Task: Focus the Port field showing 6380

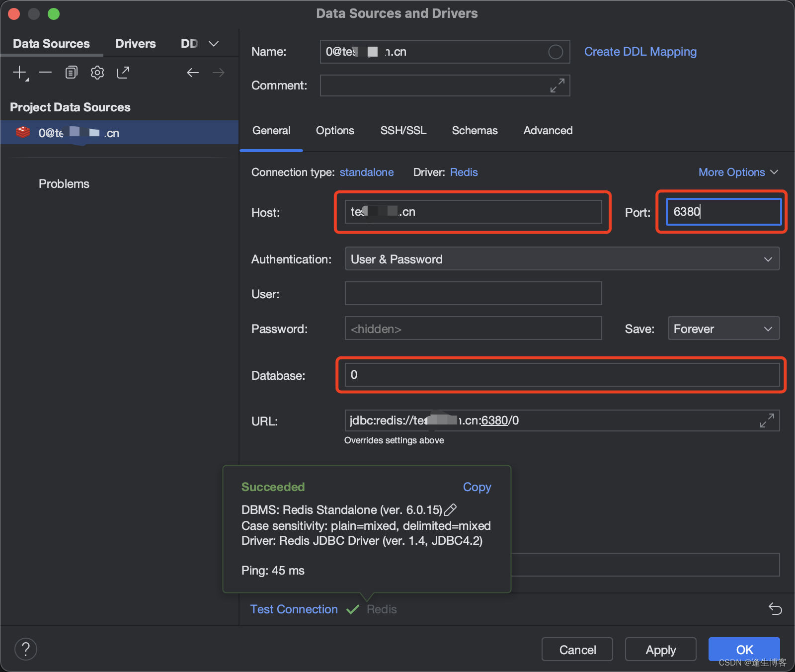Action: coord(724,212)
